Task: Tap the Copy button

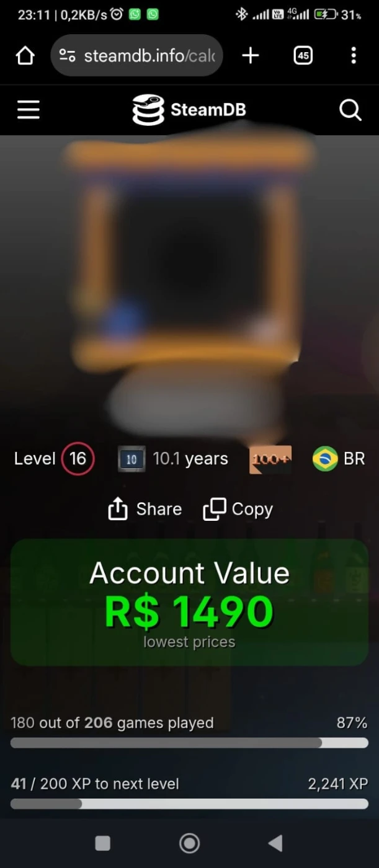Action: pyautogui.click(x=238, y=509)
